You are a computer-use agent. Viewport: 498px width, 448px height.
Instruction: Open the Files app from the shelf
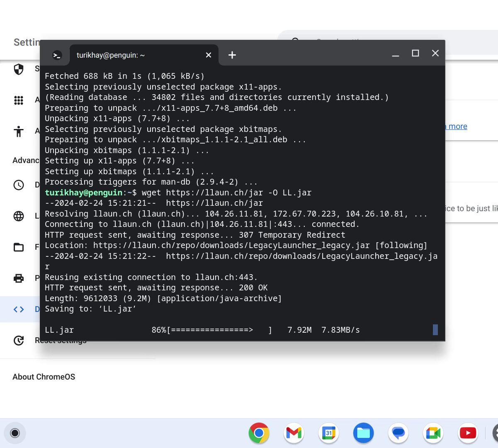click(x=363, y=433)
